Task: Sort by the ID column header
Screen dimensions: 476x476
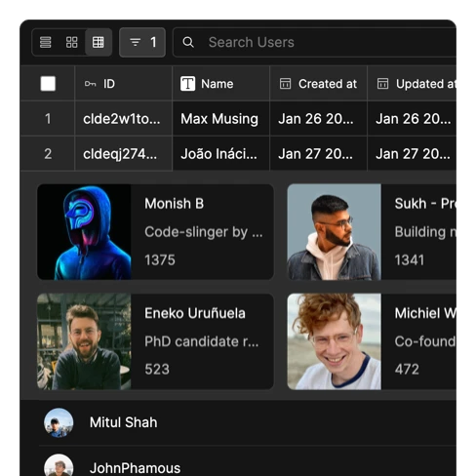Action: pyautogui.click(x=124, y=84)
